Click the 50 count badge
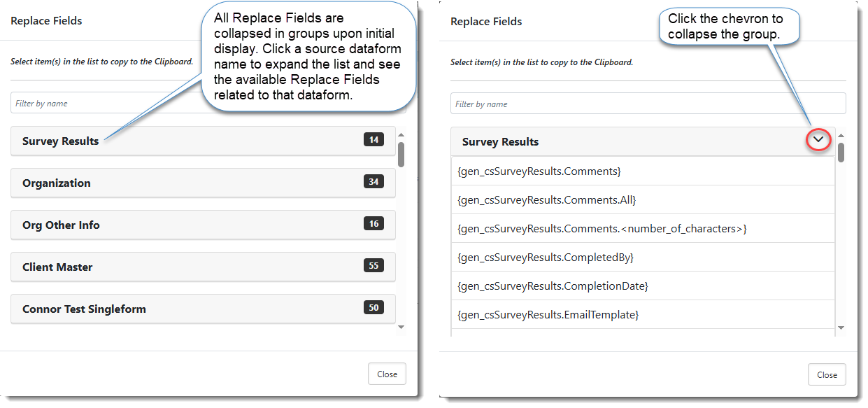This screenshot has height=408, width=868. (x=373, y=308)
